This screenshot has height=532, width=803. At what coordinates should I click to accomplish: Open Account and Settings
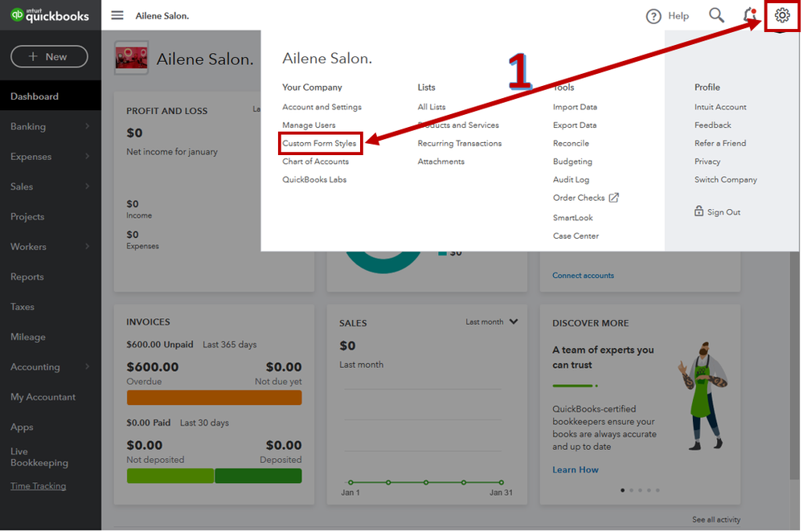tap(322, 107)
